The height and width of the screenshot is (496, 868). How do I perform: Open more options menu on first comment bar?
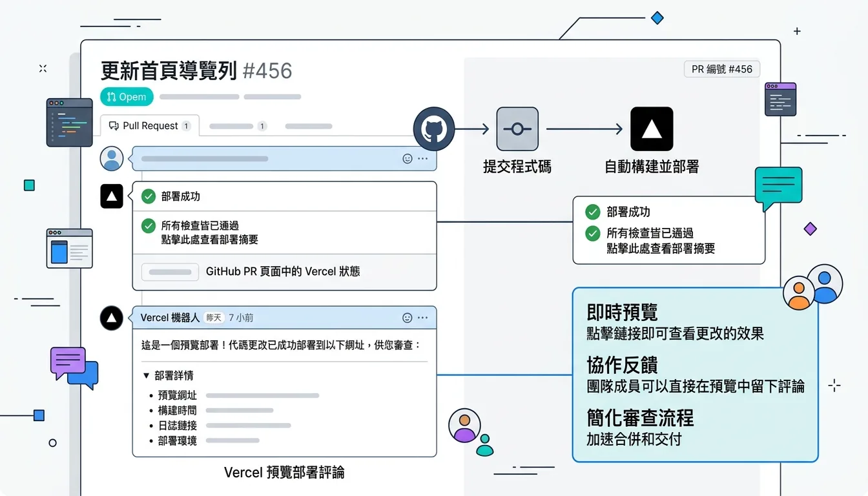(422, 158)
